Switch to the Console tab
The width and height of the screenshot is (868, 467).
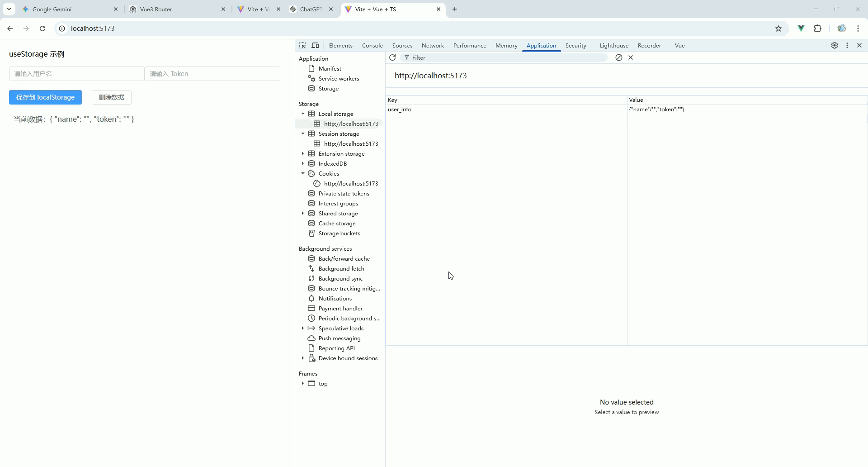(x=372, y=45)
